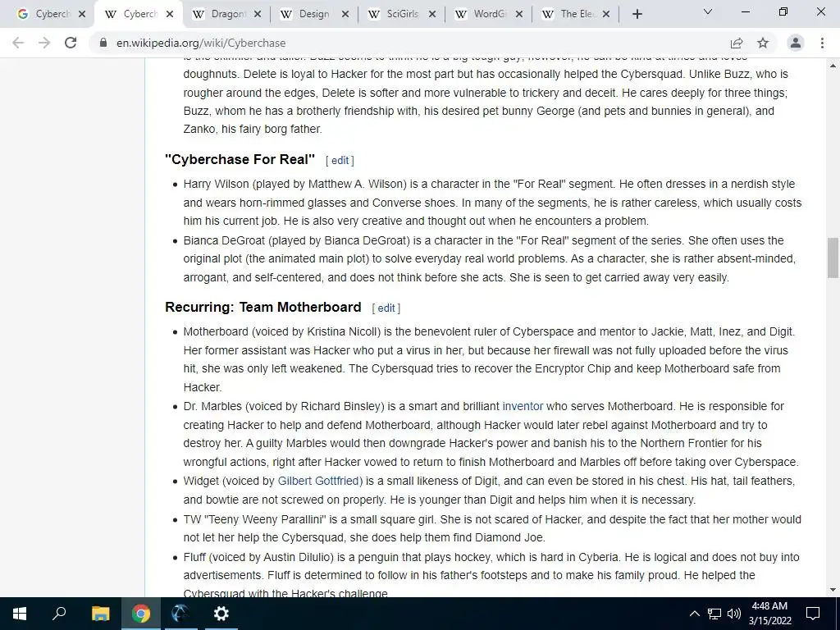The width and height of the screenshot is (840, 630).
Task: Close the SciGirls tab
Action: tap(433, 15)
